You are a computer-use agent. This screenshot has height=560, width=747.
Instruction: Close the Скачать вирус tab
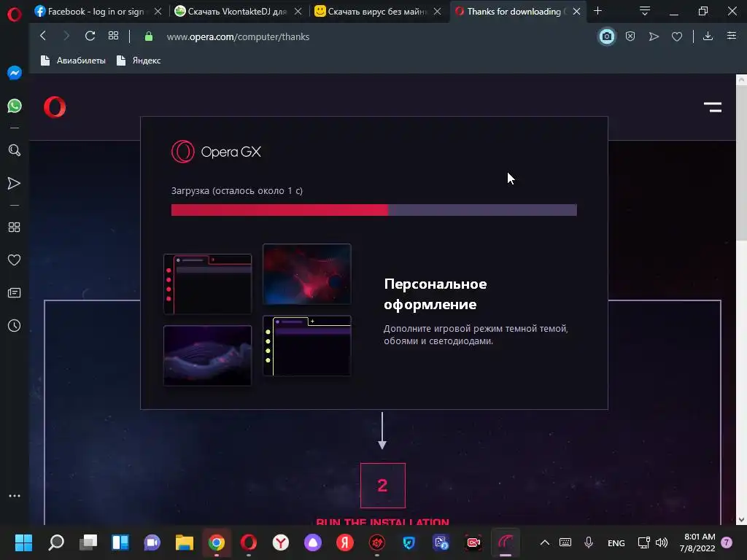pos(438,12)
